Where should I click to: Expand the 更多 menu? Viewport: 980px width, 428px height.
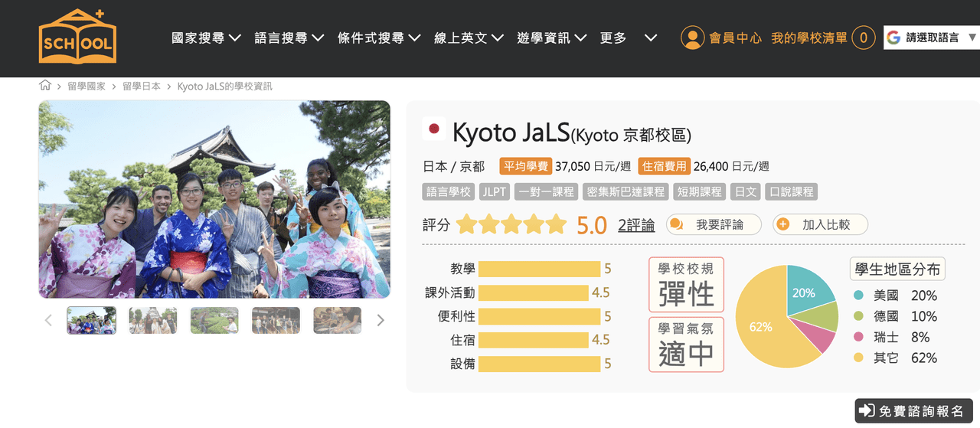(x=629, y=38)
